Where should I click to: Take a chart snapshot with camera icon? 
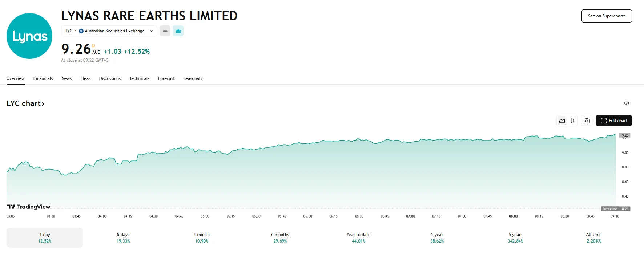[587, 121]
